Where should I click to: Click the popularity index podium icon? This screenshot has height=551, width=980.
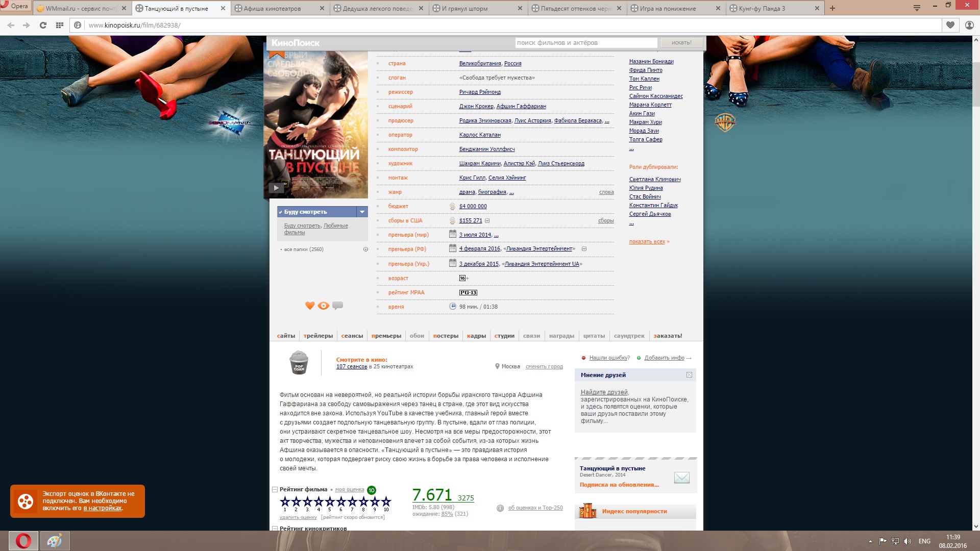pyautogui.click(x=587, y=511)
